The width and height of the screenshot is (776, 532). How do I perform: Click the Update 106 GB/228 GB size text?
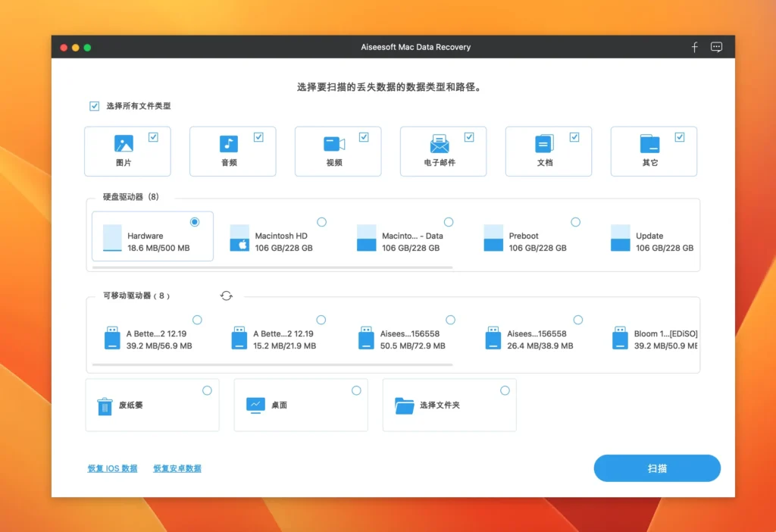coord(665,248)
